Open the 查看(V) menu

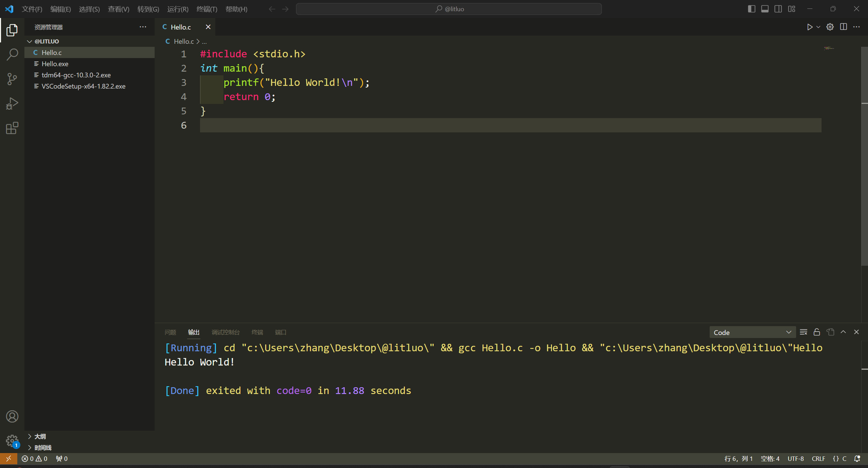(x=119, y=9)
